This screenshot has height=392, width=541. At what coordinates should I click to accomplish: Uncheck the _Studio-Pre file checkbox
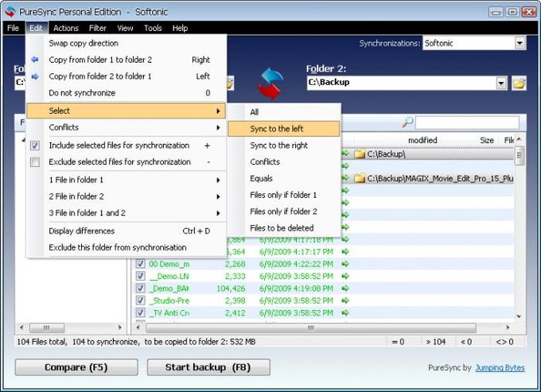pyautogui.click(x=140, y=301)
